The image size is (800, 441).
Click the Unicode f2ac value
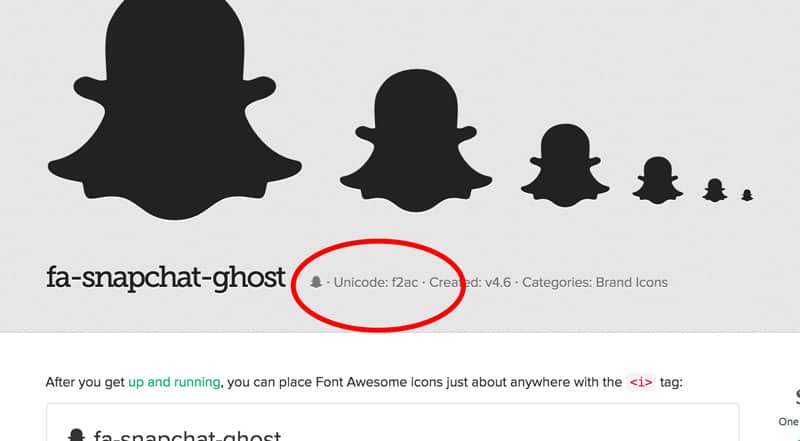(x=376, y=282)
